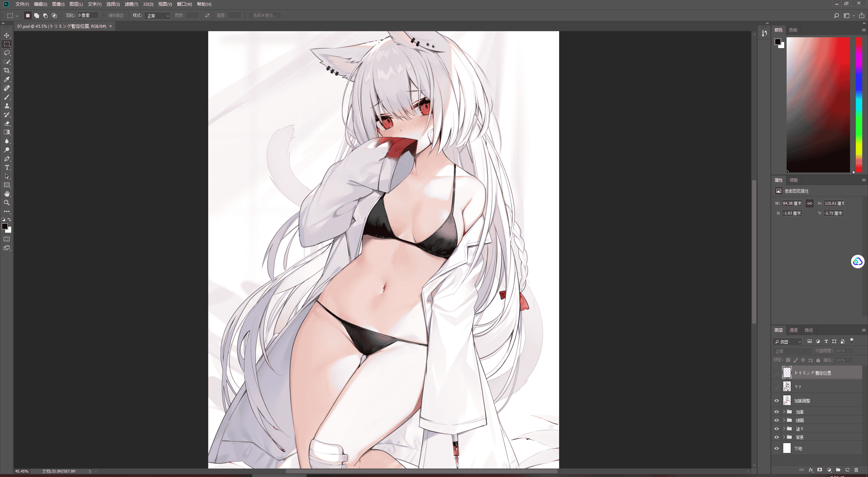868x477 pixels.
Task: Hide the 加筆調整 layer
Action: tap(776, 401)
